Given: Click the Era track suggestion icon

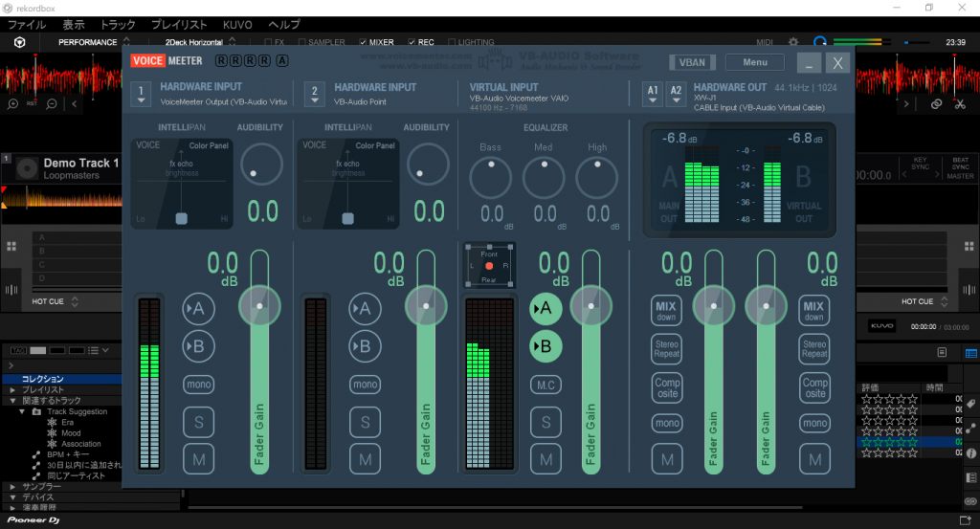Looking at the screenshot, I should click(52, 422).
